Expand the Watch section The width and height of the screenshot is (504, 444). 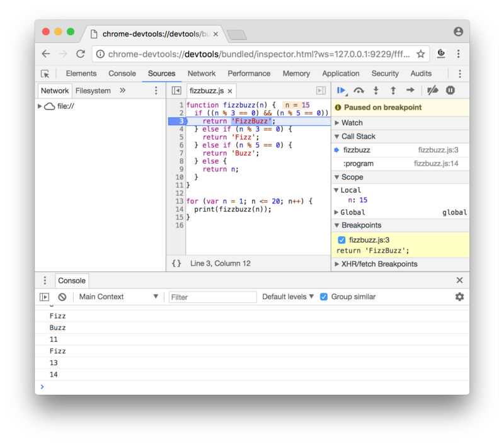(352, 123)
